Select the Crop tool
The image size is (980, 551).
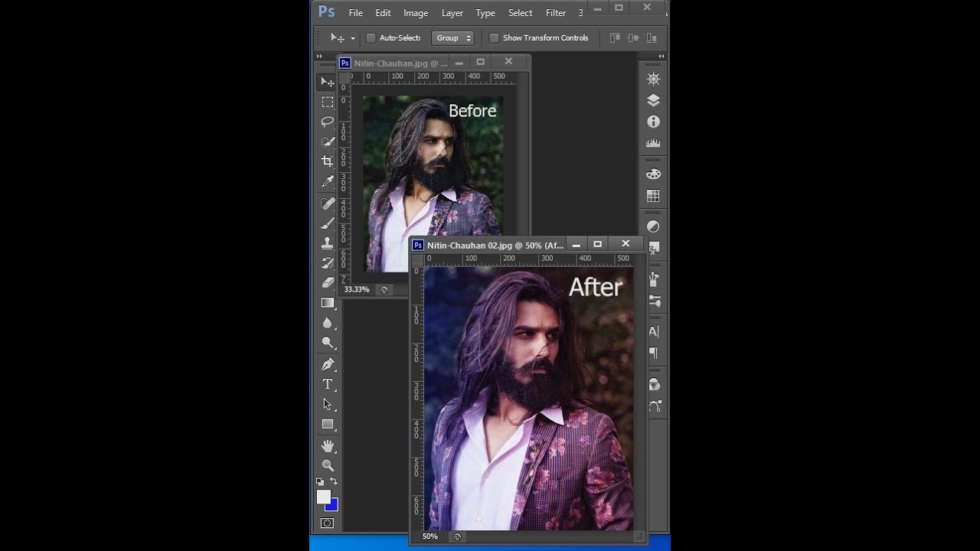328,161
